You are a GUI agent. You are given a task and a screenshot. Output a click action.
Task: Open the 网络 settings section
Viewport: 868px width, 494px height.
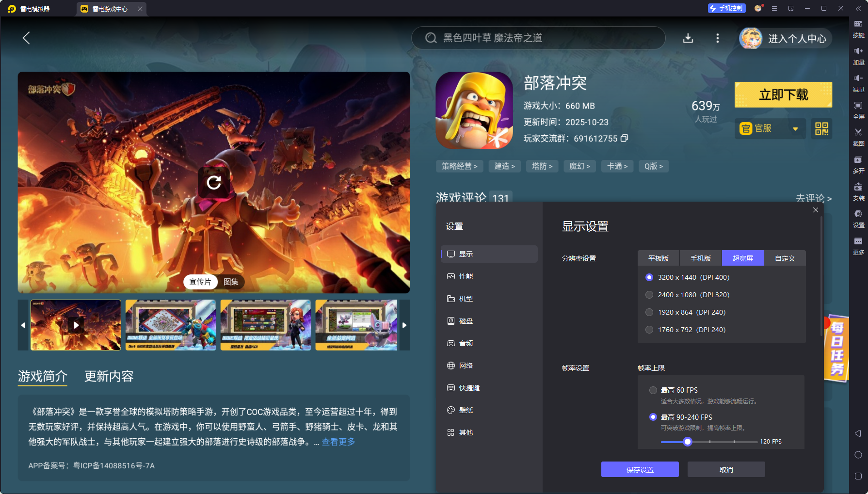coord(466,365)
